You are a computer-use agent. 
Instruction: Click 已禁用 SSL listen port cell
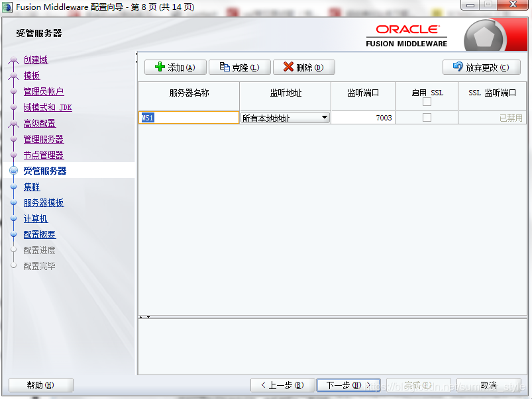492,118
